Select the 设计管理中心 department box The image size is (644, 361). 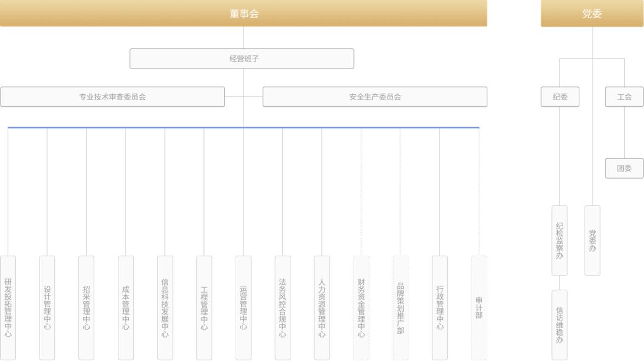(x=47, y=307)
